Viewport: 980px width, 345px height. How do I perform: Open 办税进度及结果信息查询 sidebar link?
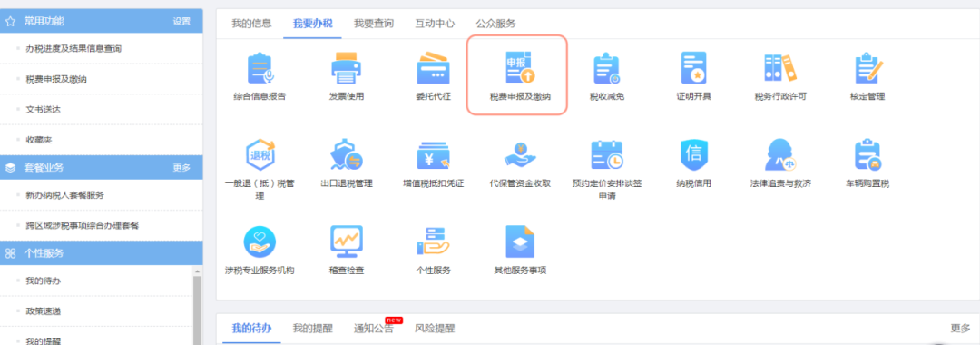point(73,49)
